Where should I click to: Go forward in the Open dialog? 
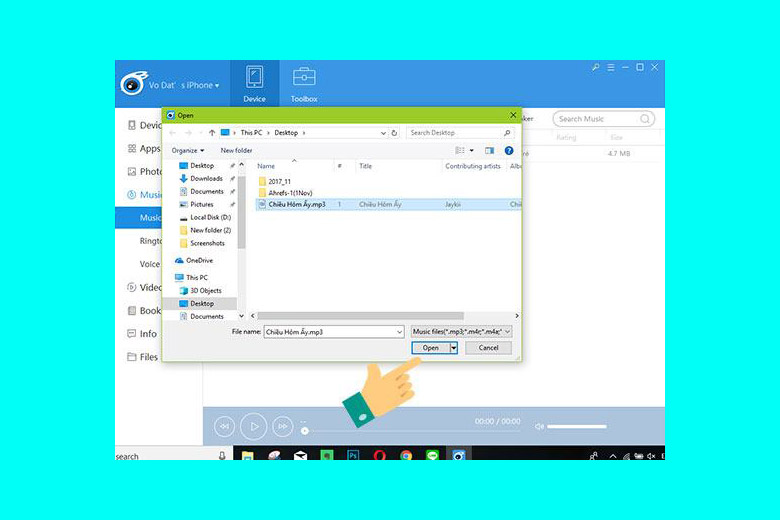tap(188, 133)
